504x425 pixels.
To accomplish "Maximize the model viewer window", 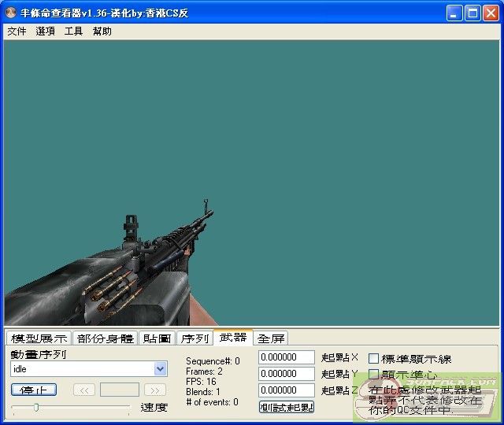I will click(x=472, y=13).
